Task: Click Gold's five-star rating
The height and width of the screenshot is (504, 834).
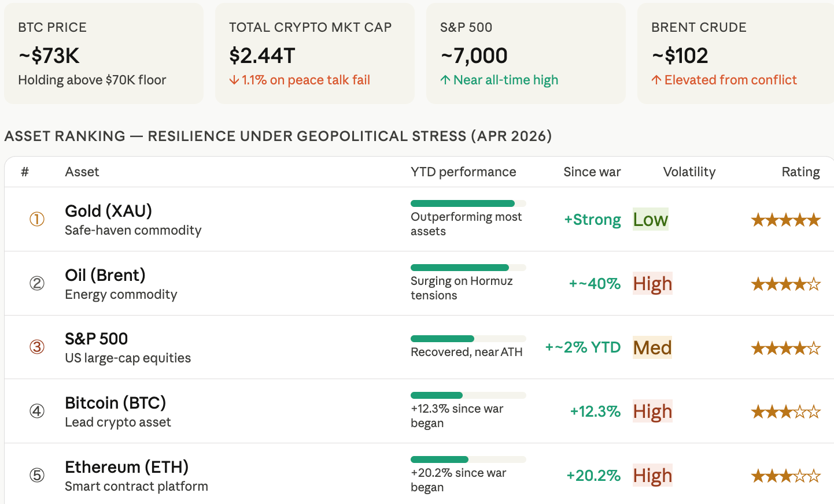Action: click(785, 220)
